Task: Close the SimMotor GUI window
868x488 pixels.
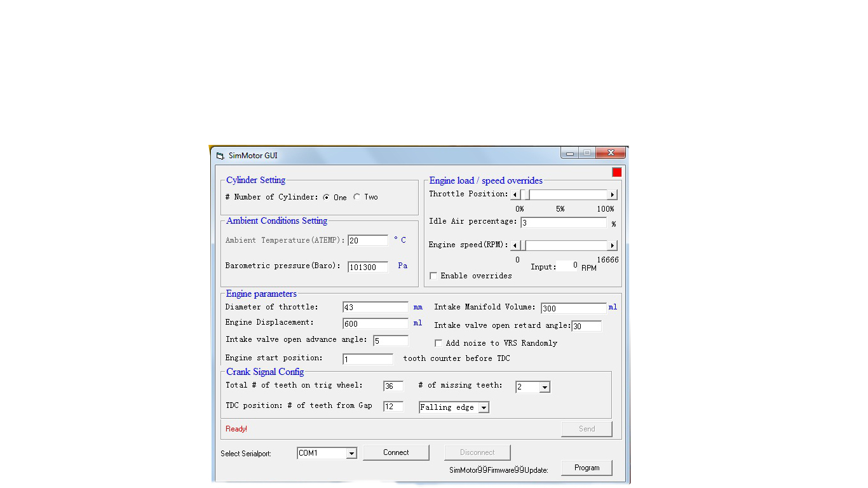Action: click(611, 153)
